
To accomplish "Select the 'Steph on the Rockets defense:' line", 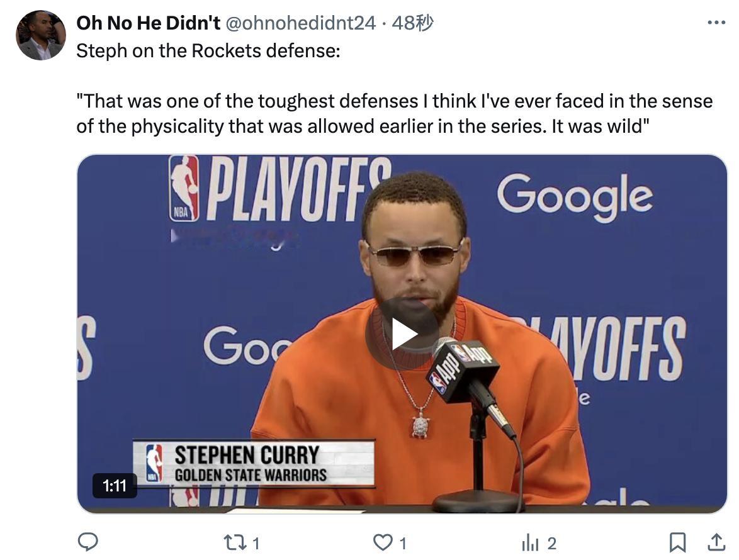I will point(208,50).
